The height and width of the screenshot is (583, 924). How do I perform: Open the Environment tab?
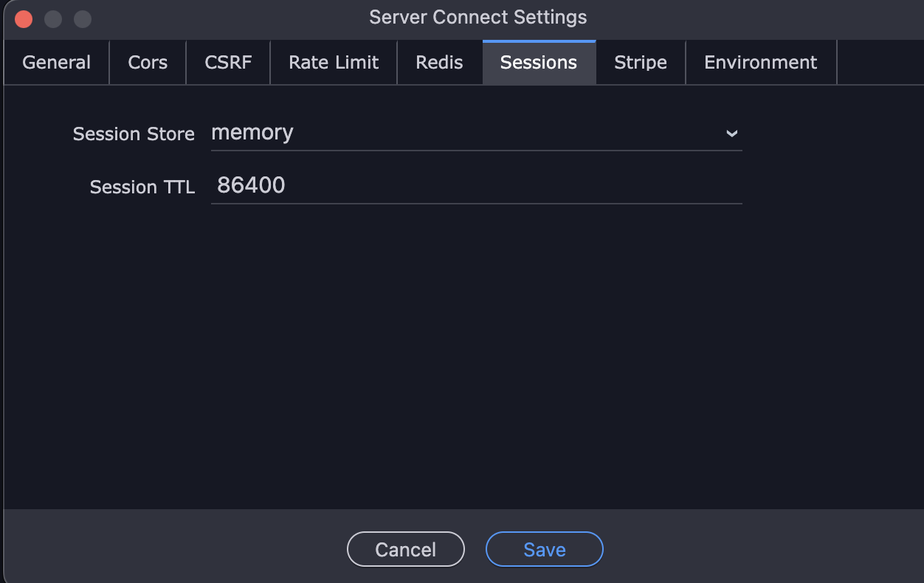761,63
